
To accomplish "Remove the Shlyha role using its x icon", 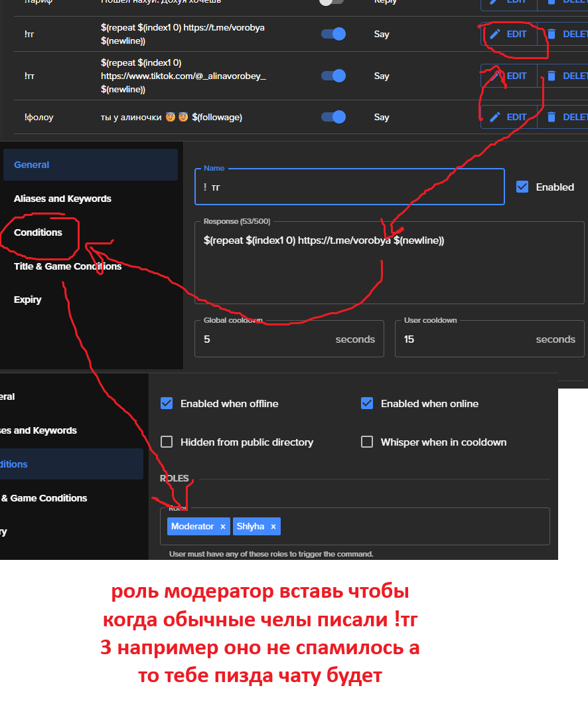I will pos(274,526).
